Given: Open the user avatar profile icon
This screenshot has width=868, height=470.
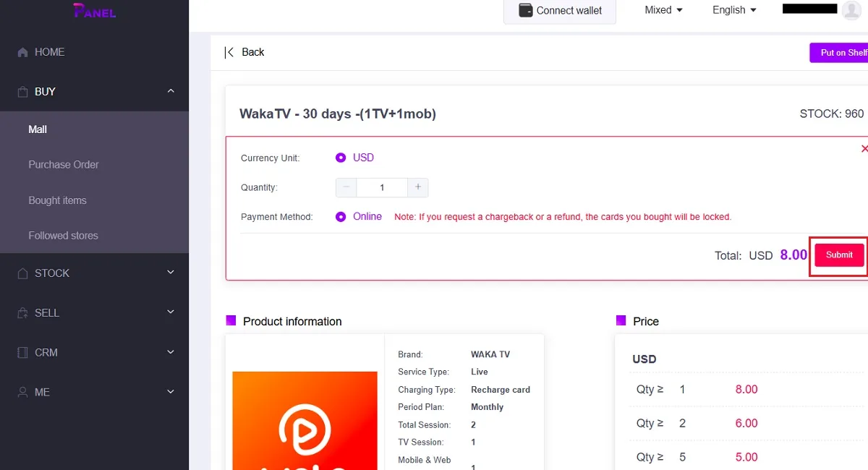Looking at the screenshot, I should [851, 9].
